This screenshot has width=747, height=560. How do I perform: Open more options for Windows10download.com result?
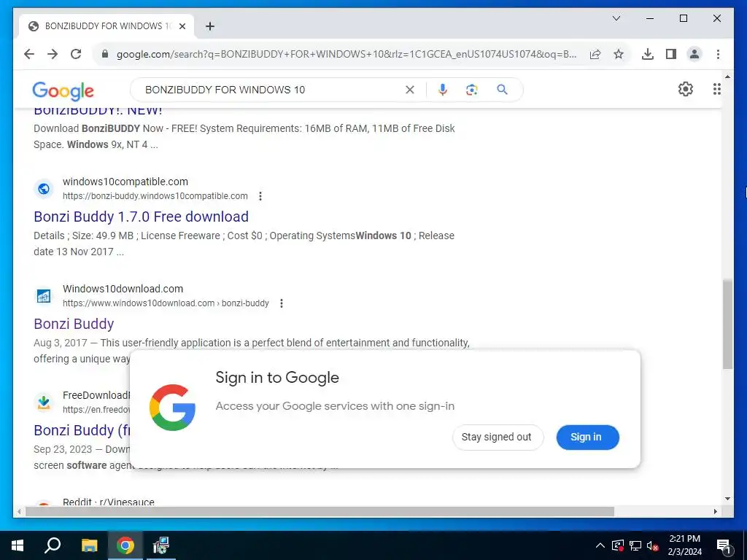[x=282, y=303]
